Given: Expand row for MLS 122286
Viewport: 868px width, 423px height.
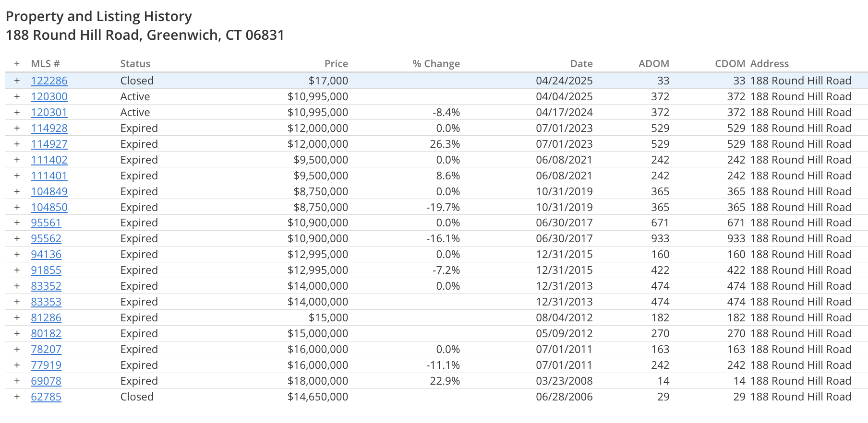Looking at the screenshot, I should tap(17, 81).
